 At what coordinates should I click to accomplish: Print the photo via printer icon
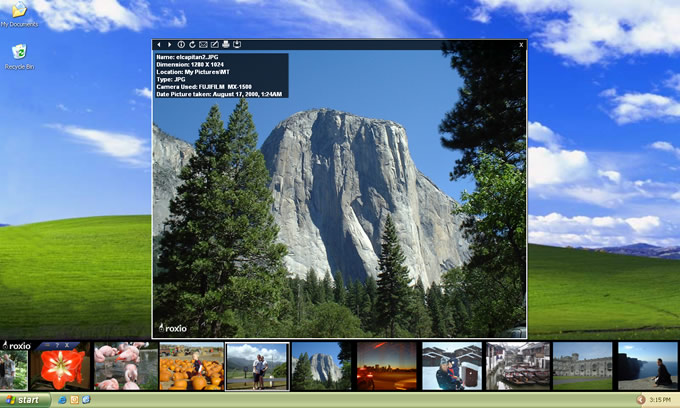point(226,44)
